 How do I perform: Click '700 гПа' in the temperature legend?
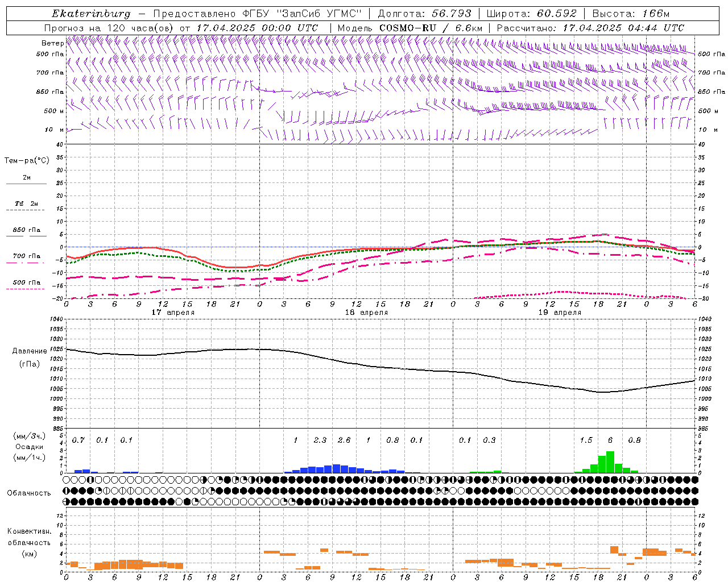click(x=27, y=256)
